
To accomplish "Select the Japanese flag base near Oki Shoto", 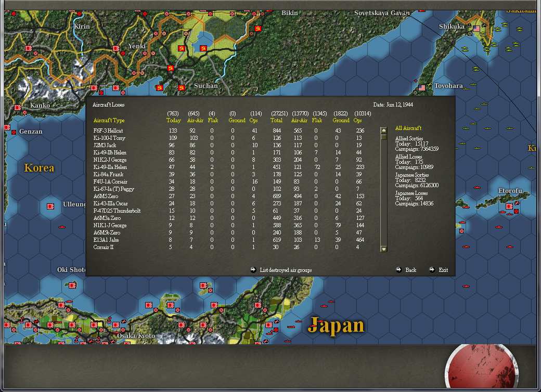I will click(72, 285).
